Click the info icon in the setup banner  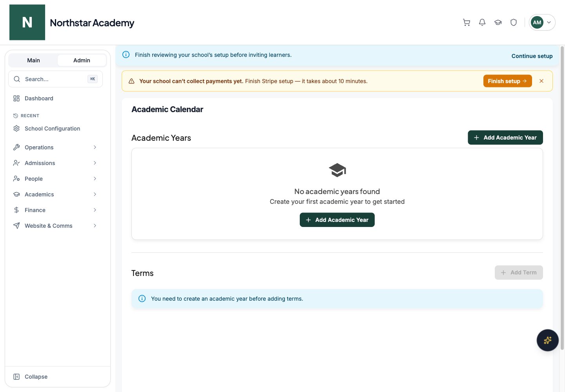tap(126, 55)
